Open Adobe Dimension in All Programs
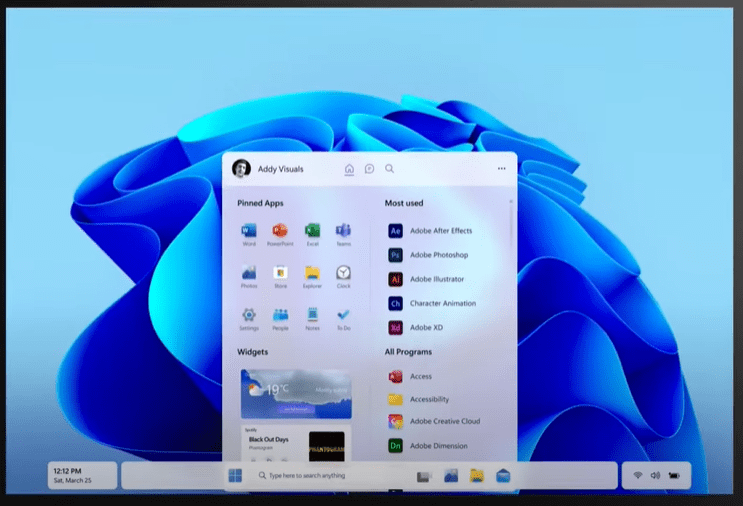Viewport: 743px width, 506px height. (x=428, y=446)
